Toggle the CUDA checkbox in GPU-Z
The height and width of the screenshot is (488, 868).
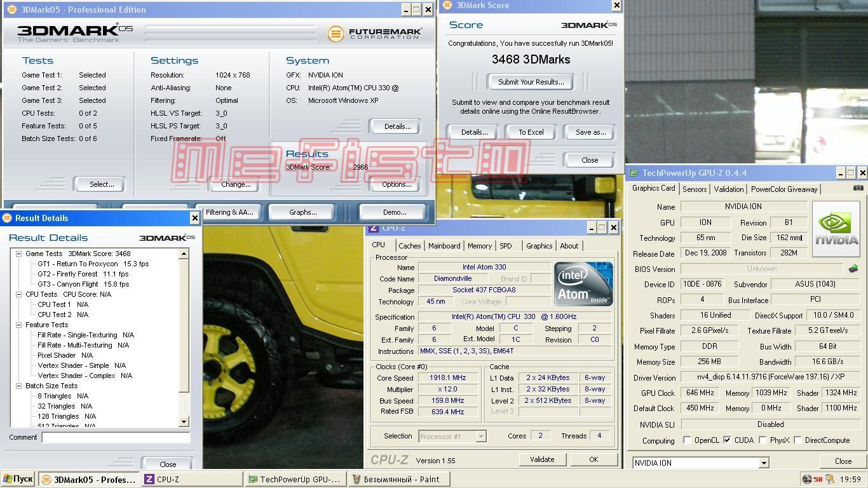727,440
